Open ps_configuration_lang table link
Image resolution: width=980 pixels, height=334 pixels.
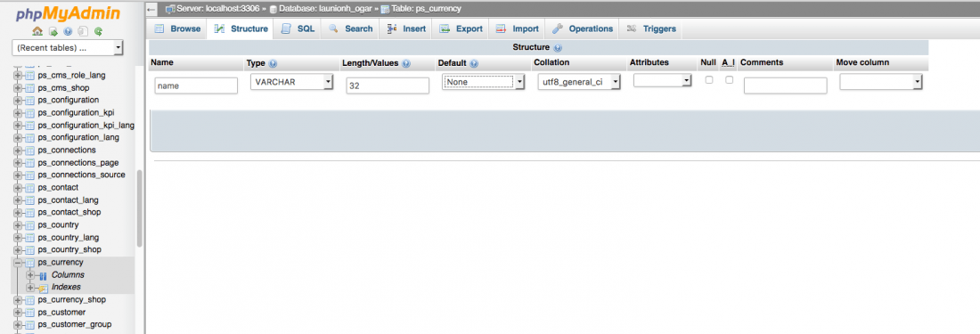(x=78, y=137)
